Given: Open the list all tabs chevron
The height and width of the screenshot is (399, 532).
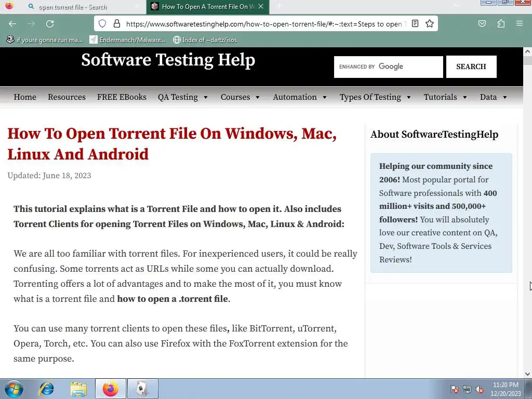Looking at the screenshot, I should 456,5.
